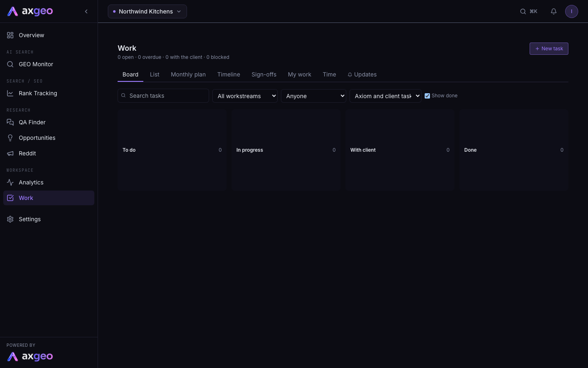The width and height of the screenshot is (588, 368).
Task: Click the axgeo logo in the top-left header
Action: [30, 11]
